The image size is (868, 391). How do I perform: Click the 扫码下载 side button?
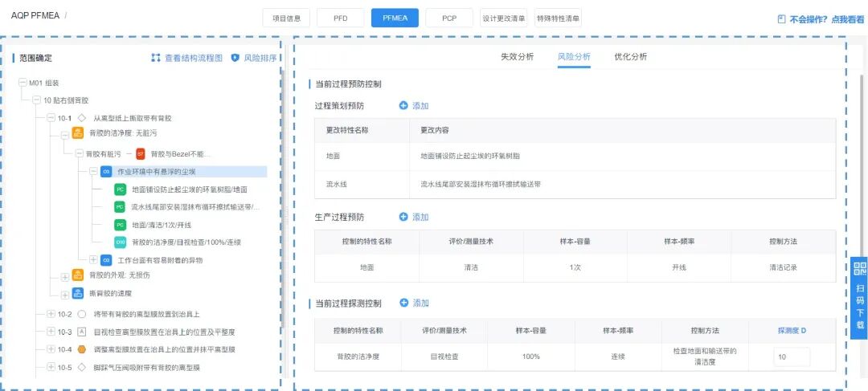860,297
